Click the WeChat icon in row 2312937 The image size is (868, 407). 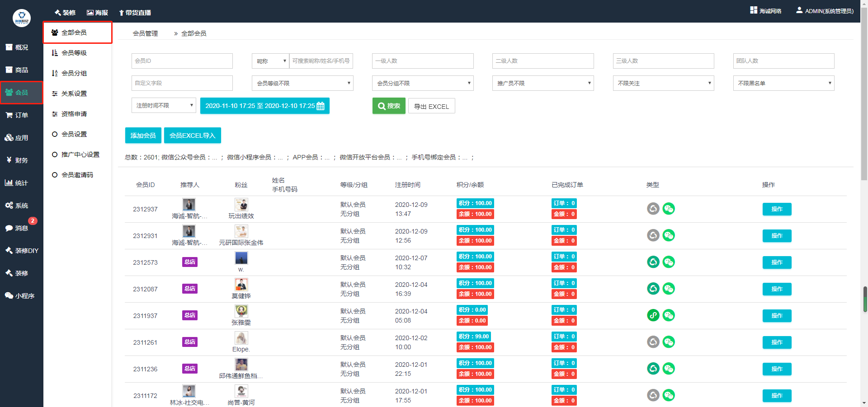[x=669, y=209]
